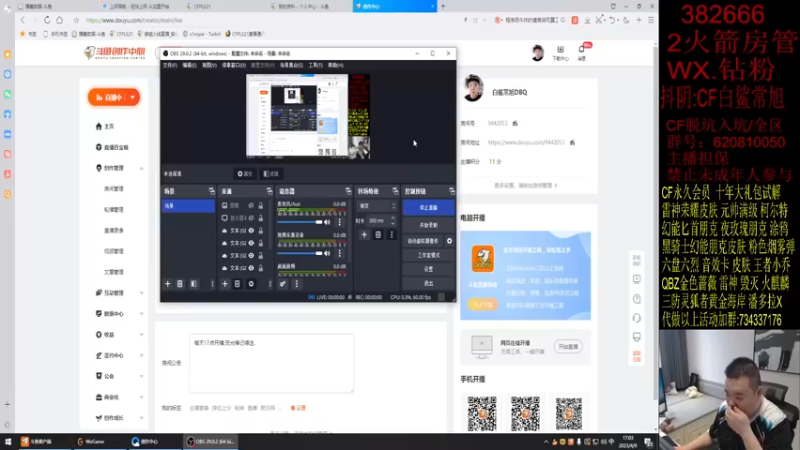Add a new source in OBS Sources panel
Image resolution: width=800 pixels, height=450 pixels.
click(225, 284)
